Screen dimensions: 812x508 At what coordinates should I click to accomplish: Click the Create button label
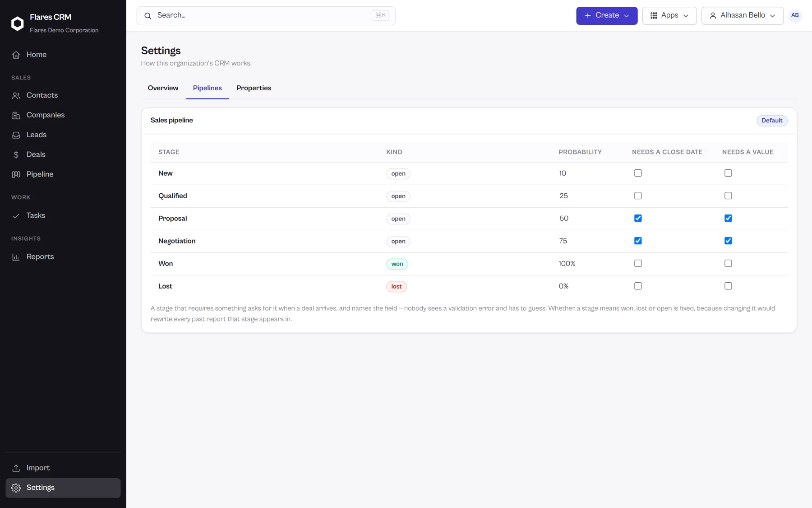click(607, 15)
